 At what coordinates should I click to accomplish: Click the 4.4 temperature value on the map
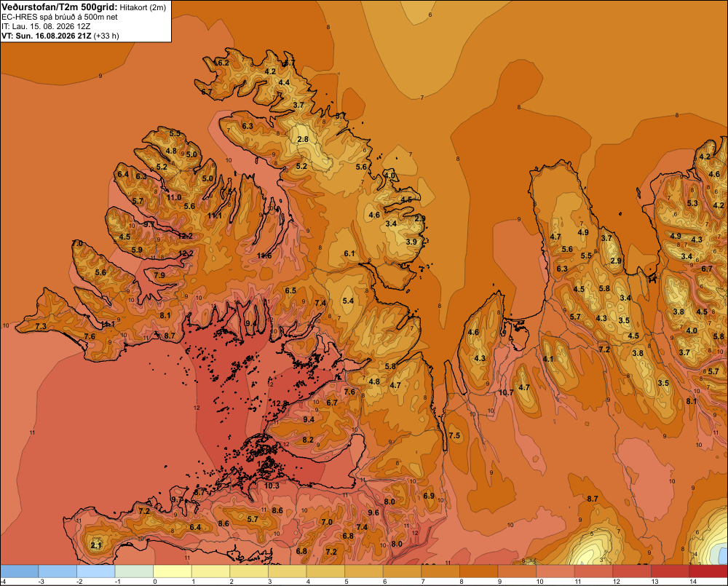click(x=284, y=83)
